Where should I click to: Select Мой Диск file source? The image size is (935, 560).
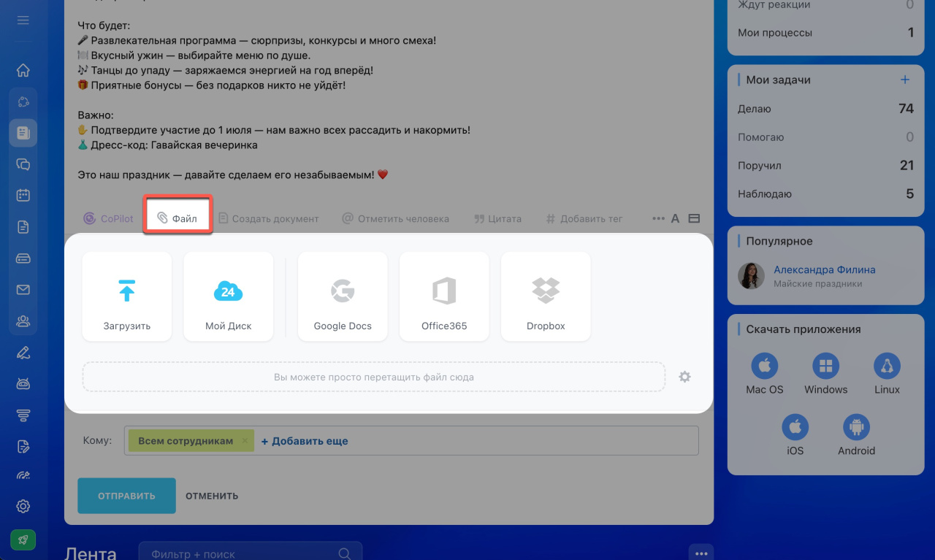pos(229,296)
